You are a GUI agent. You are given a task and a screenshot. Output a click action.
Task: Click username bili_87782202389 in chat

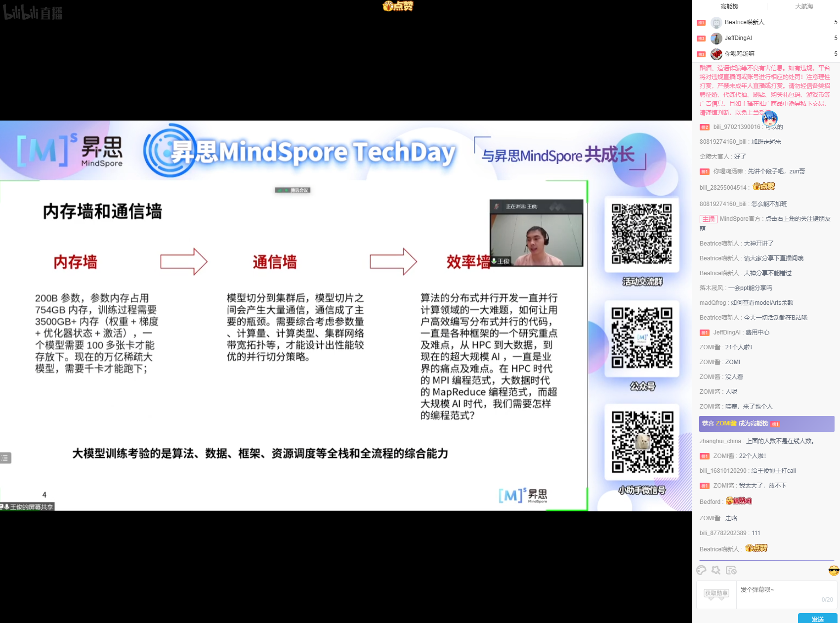[723, 533]
